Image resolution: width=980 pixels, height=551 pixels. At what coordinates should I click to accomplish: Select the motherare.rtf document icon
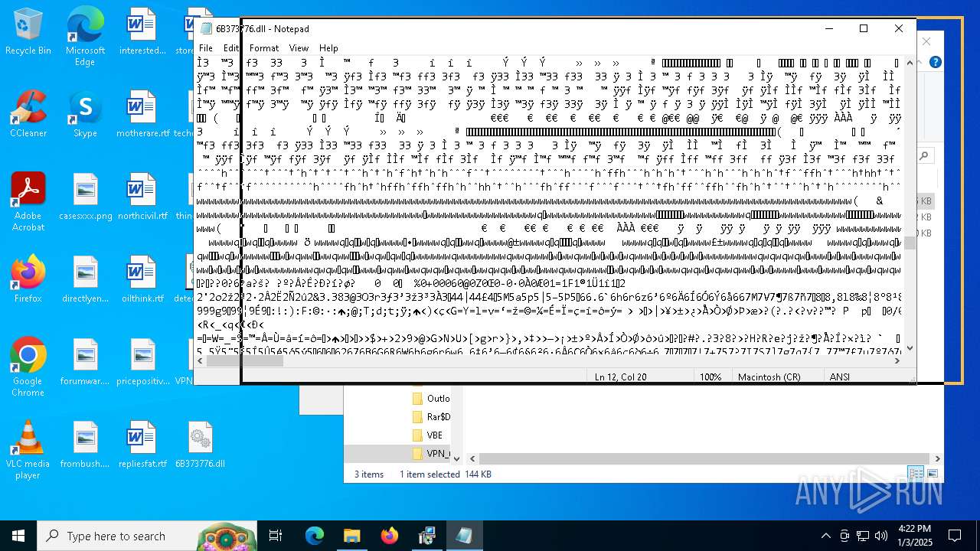coord(142,115)
